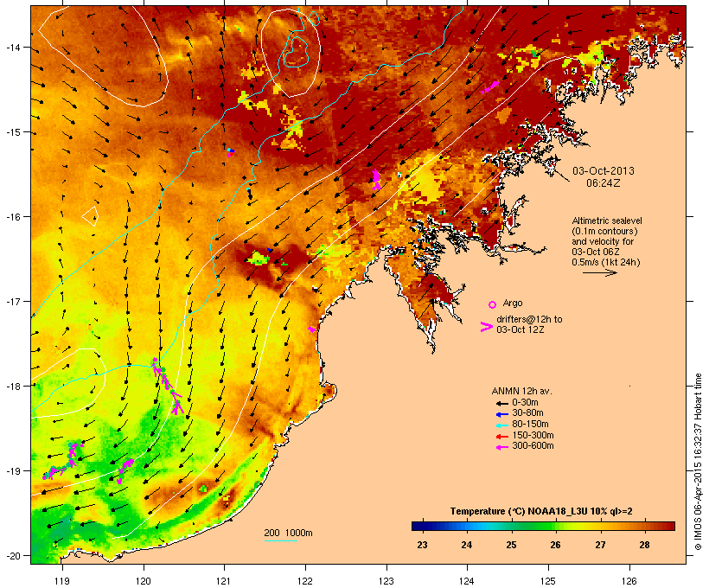This screenshot has width=709, height=588.
Task: Click the longitude axis label 123
Action: 386,581
